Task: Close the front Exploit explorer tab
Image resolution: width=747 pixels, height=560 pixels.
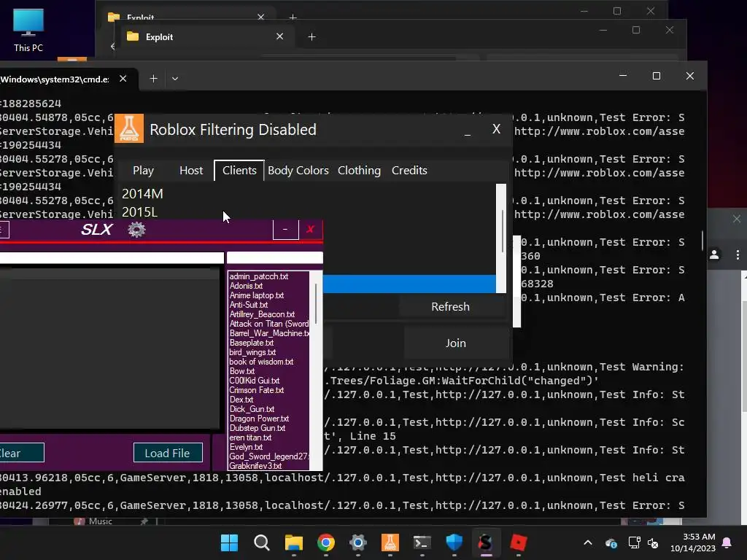Action: point(279,36)
